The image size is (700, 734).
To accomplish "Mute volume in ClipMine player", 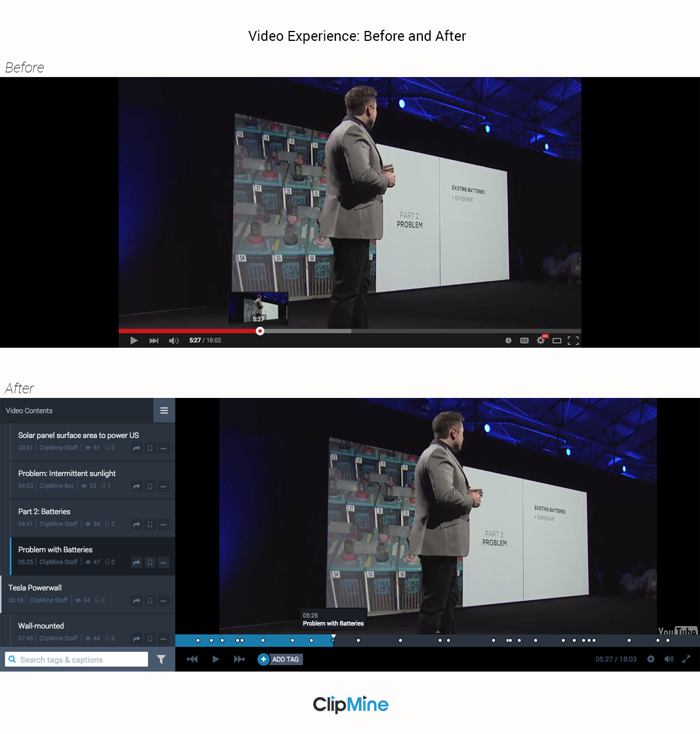I will 669,659.
